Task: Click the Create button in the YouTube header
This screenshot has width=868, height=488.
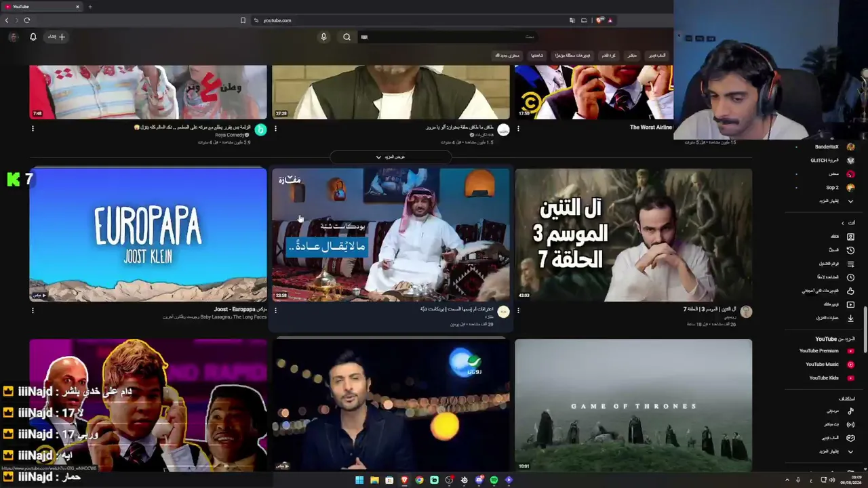Action: click(x=56, y=37)
